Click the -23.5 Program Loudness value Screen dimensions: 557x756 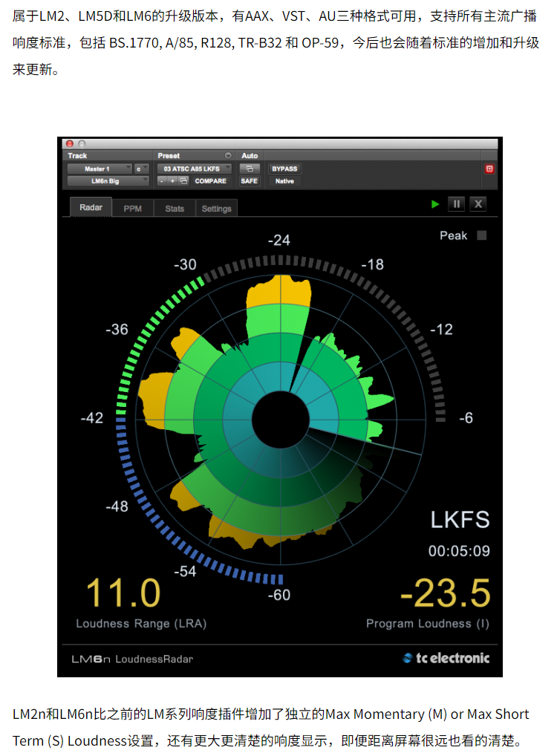coord(446,593)
